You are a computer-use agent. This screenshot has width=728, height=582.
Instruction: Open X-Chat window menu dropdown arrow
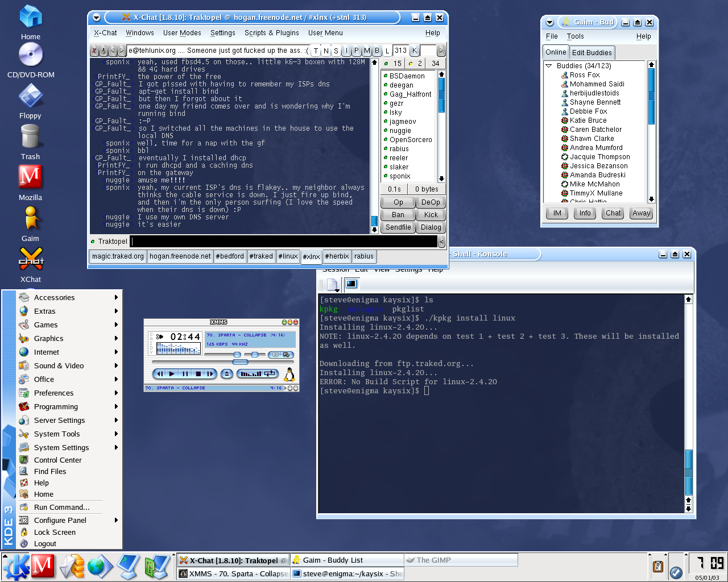click(x=96, y=18)
